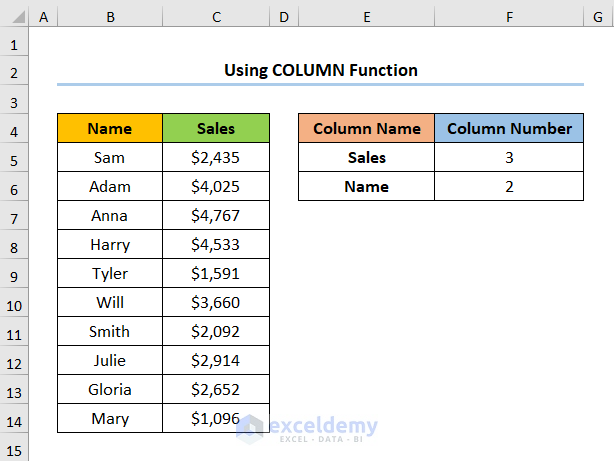
Task: Click the cell showing column number 3
Action: coord(509,158)
